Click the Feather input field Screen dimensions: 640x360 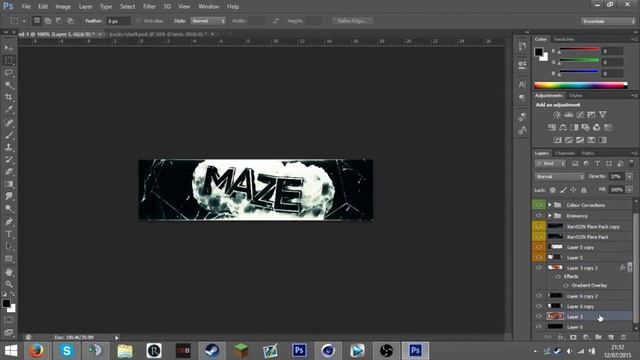point(118,21)
